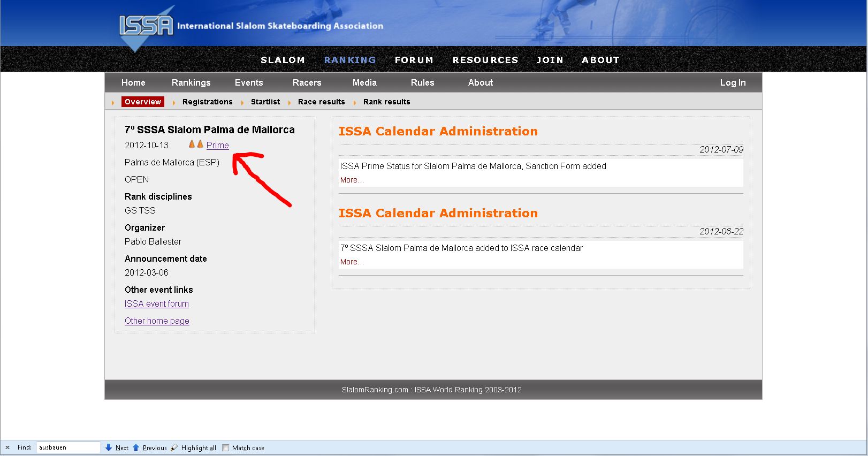Click the OPEN class text
Image resolution: width=868 pixels, height=456 pixels.
(137, 179)
